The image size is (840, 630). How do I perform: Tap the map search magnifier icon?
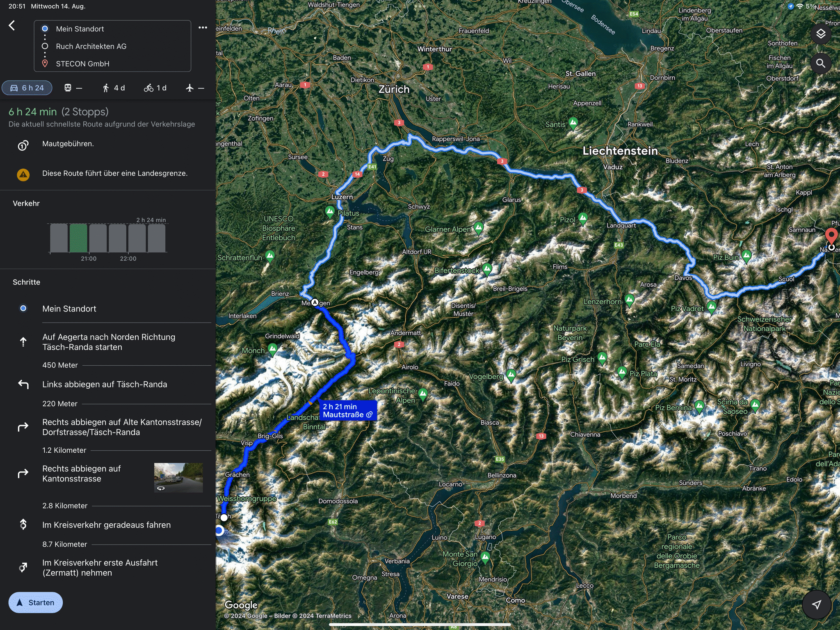coord(820,63)
